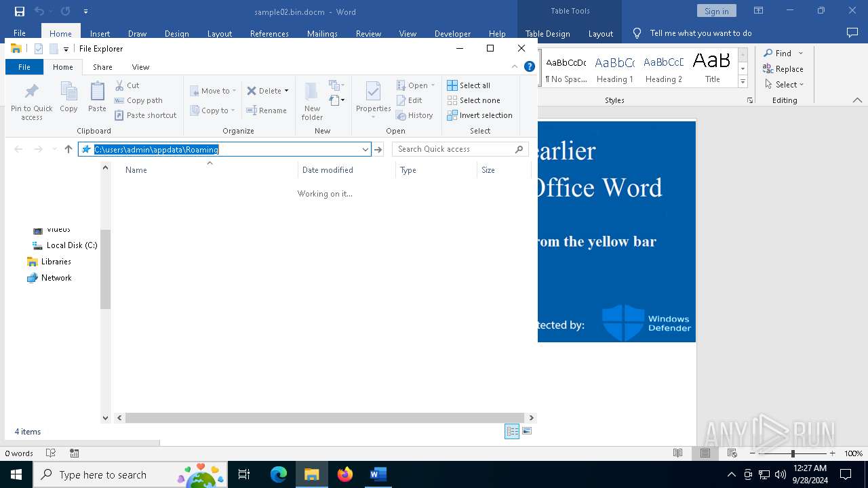The image size is (868, 488).
Task: Collapse the Explorer ribbon
Action: (515, 66)
